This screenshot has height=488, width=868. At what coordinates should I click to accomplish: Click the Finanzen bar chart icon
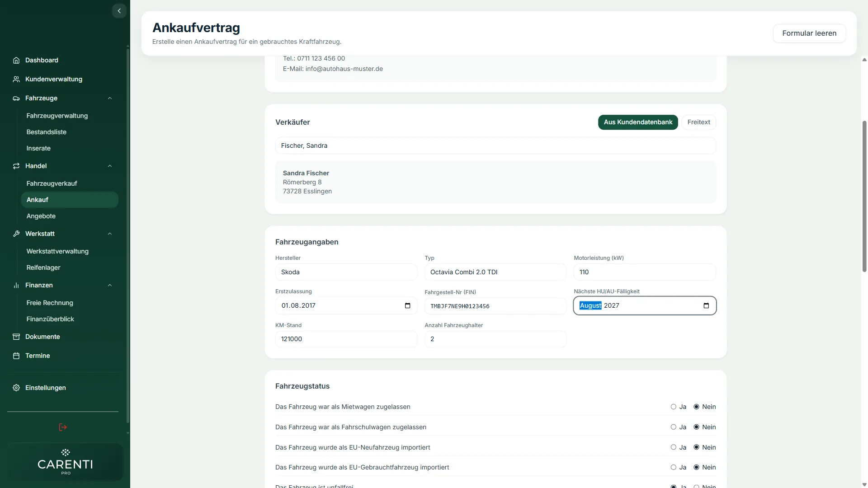pos(16,285)
